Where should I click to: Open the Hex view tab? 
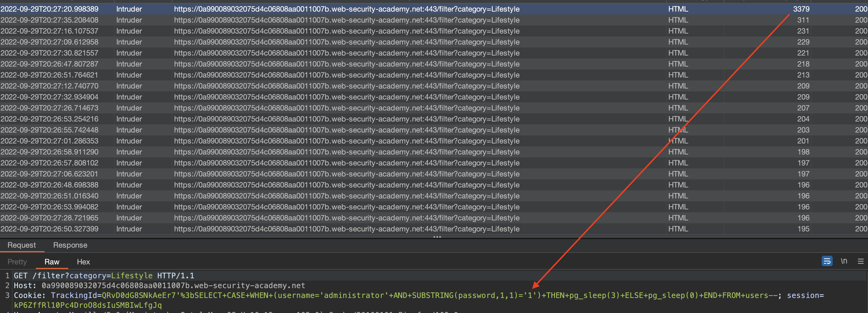point(83,262)
